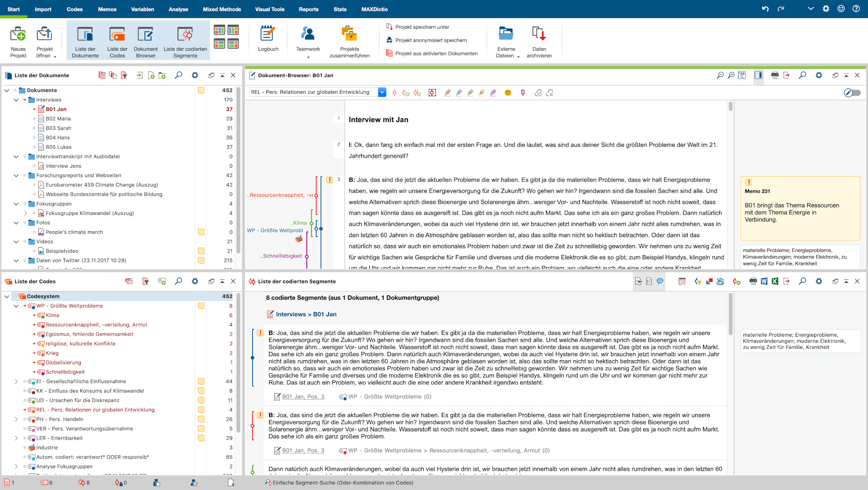
Task: Reset activations in Liste der Dokumente
Action: point(102,75)
